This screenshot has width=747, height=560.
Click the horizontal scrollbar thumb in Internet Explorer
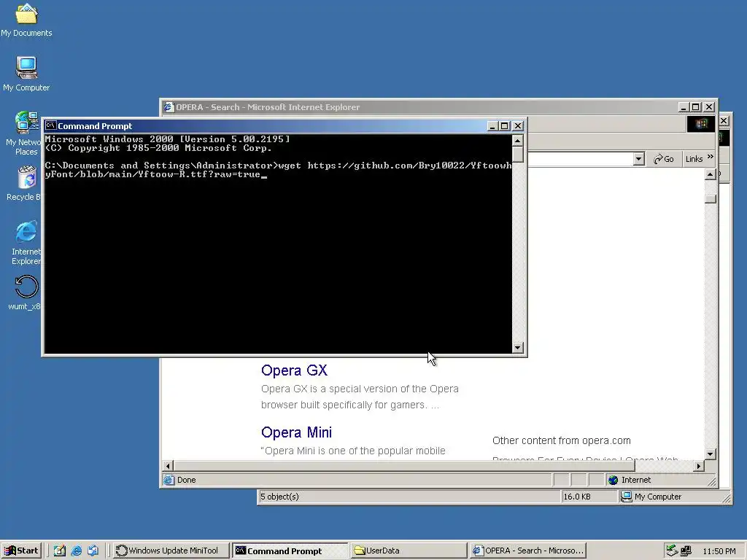(404, 466)
